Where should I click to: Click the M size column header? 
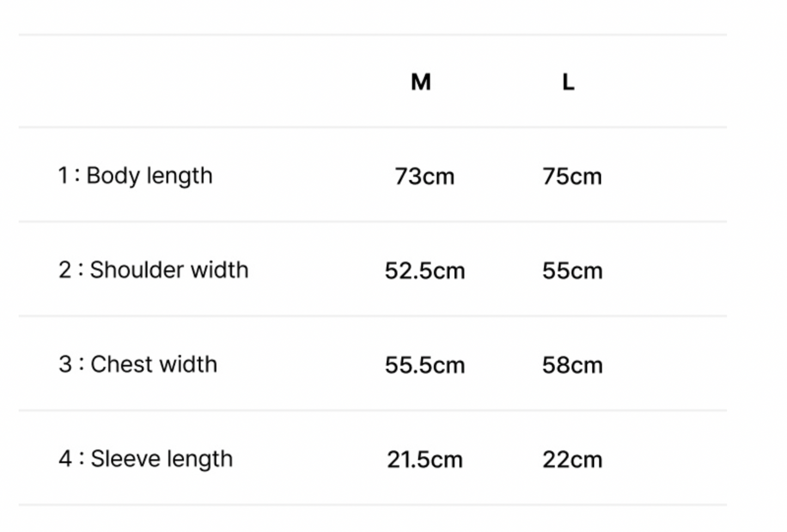coord(420,82)
